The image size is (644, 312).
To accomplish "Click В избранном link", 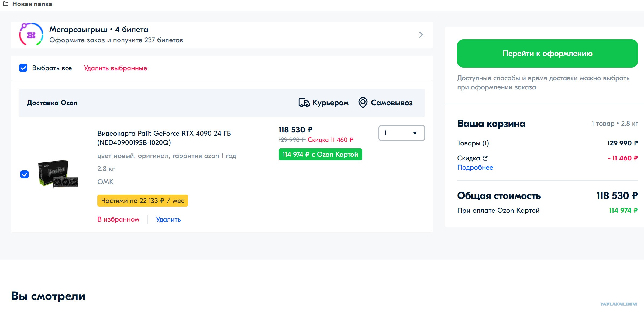I will click(x=118, y=219).
